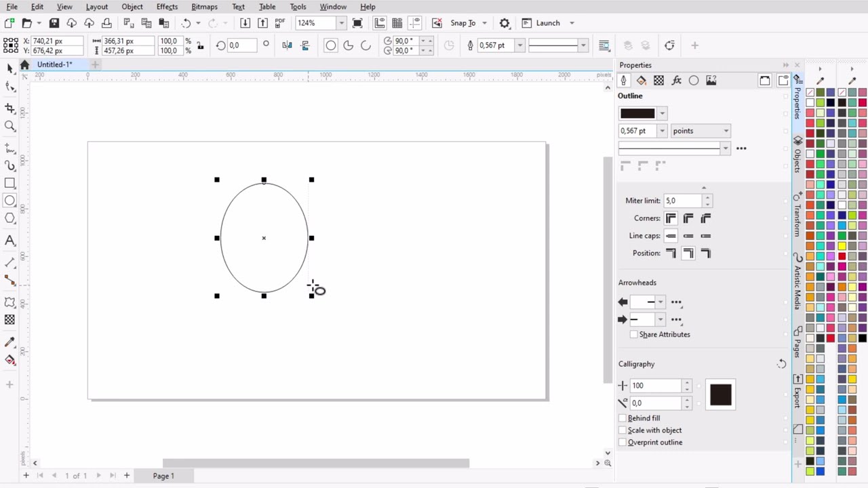Choose the Crop tool

click(9, 108)
